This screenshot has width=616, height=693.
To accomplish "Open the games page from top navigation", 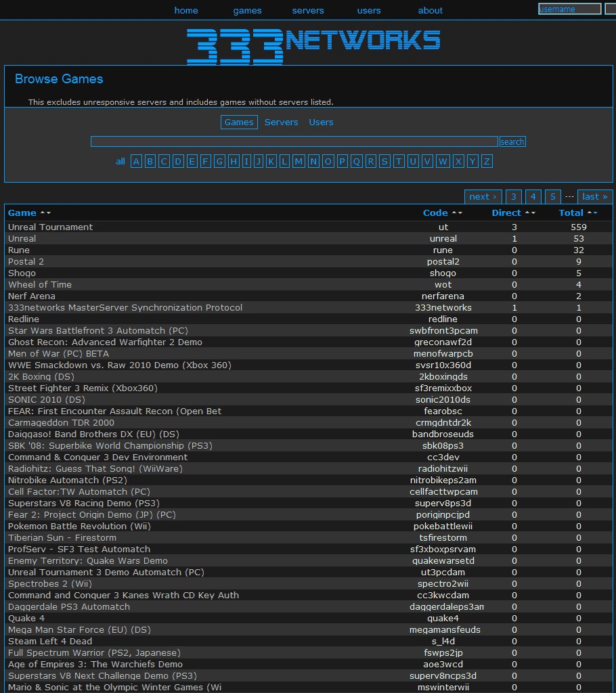I will pyautogui.click(x=247, y=10).
